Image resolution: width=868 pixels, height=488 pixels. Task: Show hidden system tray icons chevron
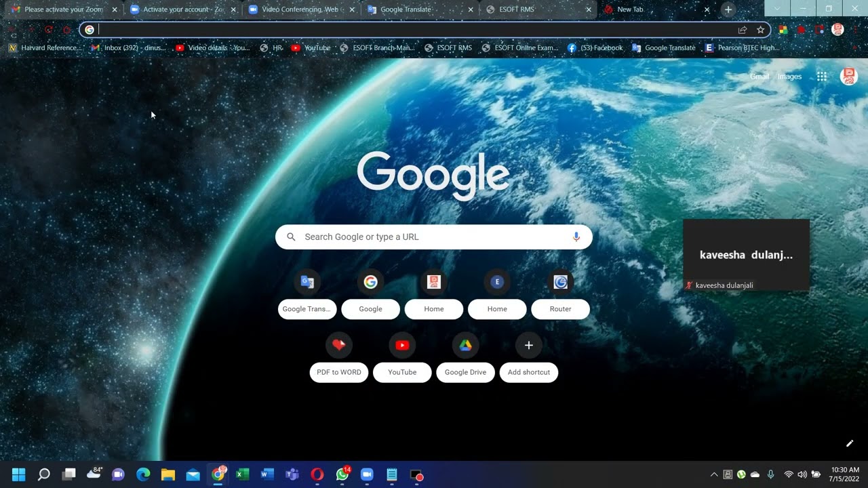coord(714,474)
